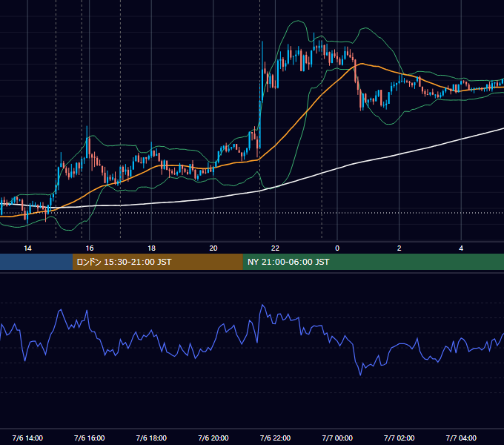Click hour label 0 on upper time axis
The width and height of the screenshot is (504, 445).
click(x=337, y=248)
